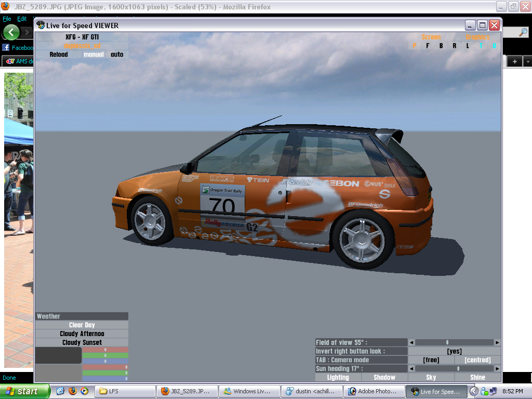Image resolution: width=532 pixels, height=399 pixels.
Task: Set camera mode to [centred]
Action: coord(477,360)
